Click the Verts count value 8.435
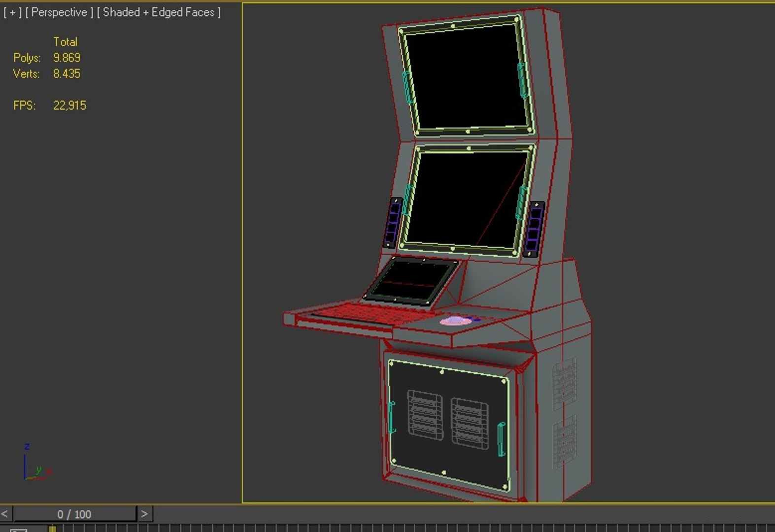775x532 pixels. pos(67,73)
